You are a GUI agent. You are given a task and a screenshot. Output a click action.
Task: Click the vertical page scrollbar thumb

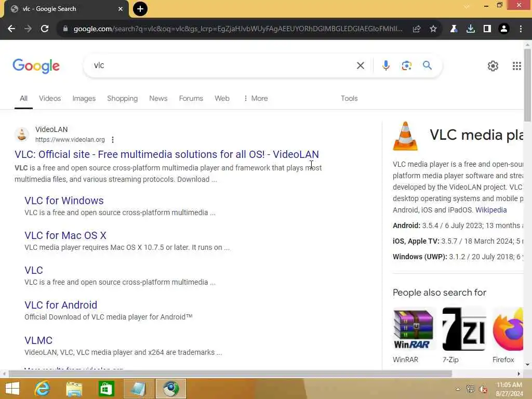click(x=527, y=85)
